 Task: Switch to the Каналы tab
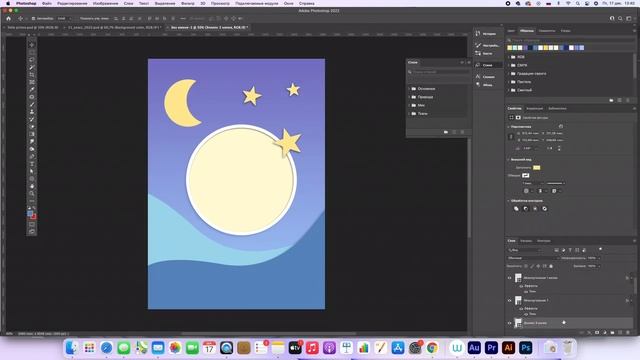pos(526,241)
